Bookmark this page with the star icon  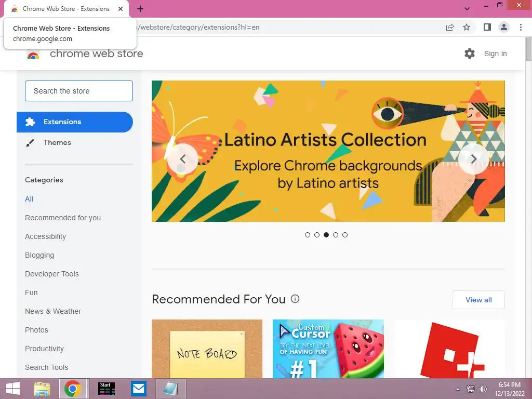[x=467, y=27]
